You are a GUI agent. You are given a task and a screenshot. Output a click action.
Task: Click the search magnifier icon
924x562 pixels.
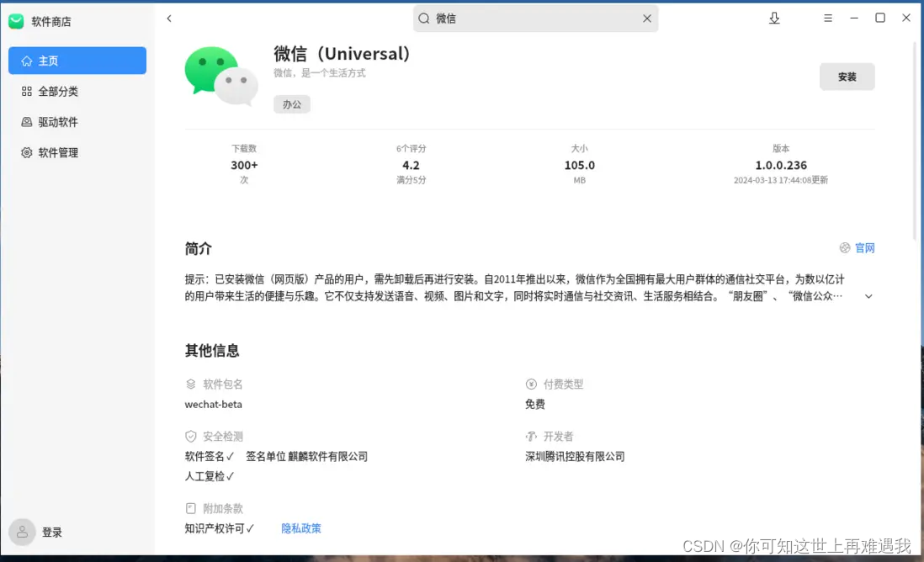423,19
